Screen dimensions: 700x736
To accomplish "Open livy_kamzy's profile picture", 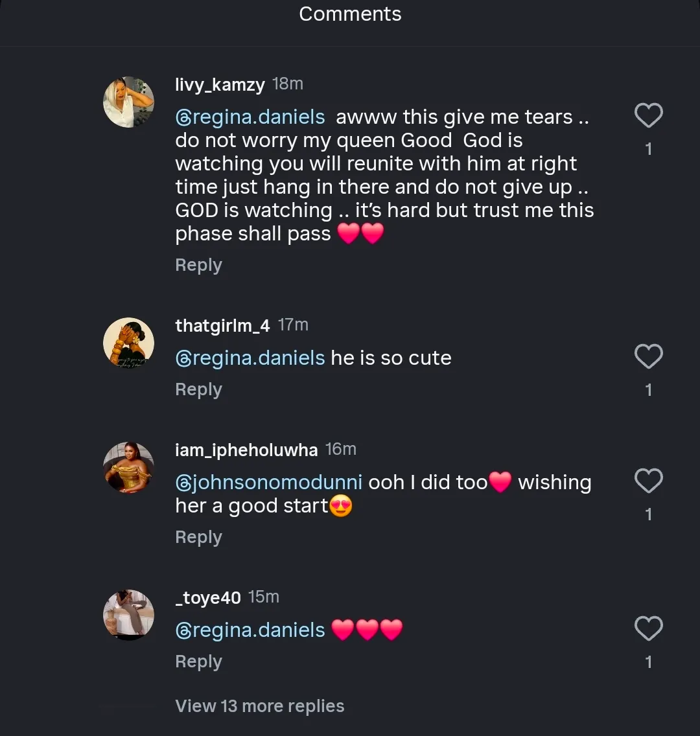I will (129, 102).
